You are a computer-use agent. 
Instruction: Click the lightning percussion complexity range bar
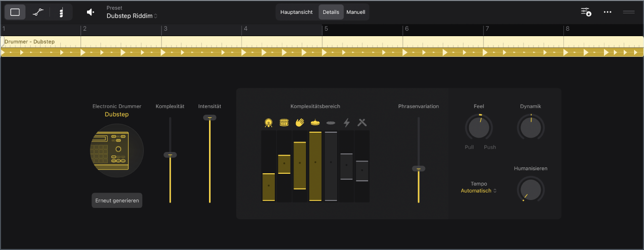coord(346,166)
